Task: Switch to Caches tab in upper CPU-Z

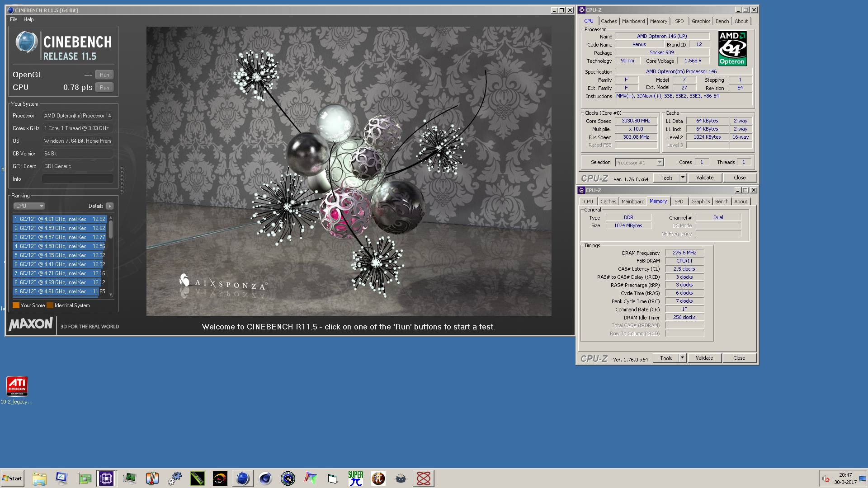Action: (609, 21)
